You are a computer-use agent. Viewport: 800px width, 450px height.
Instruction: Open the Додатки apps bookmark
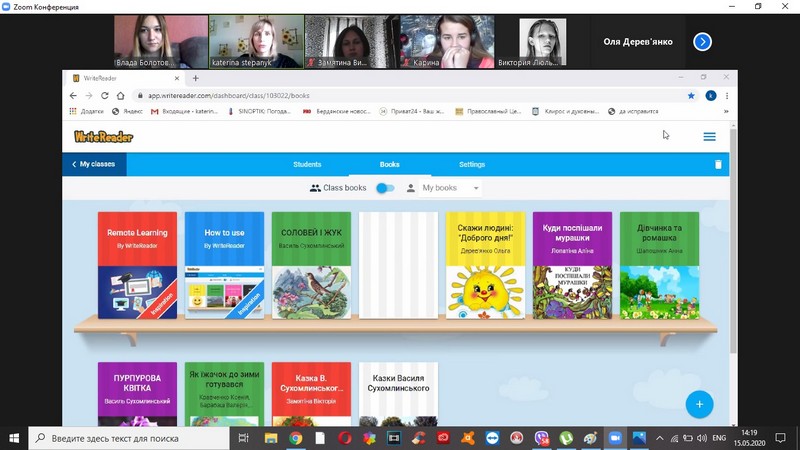coord(86,111)
